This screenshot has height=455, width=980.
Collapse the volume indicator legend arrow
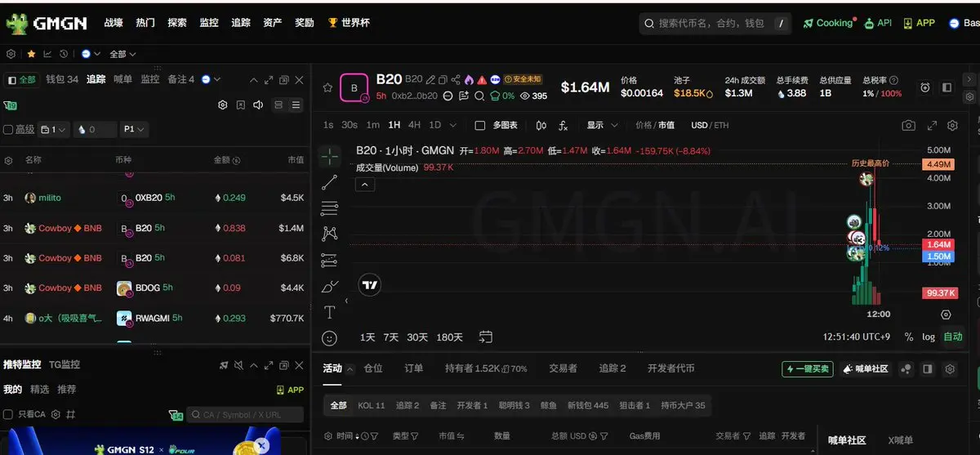(x=365, y=185)
